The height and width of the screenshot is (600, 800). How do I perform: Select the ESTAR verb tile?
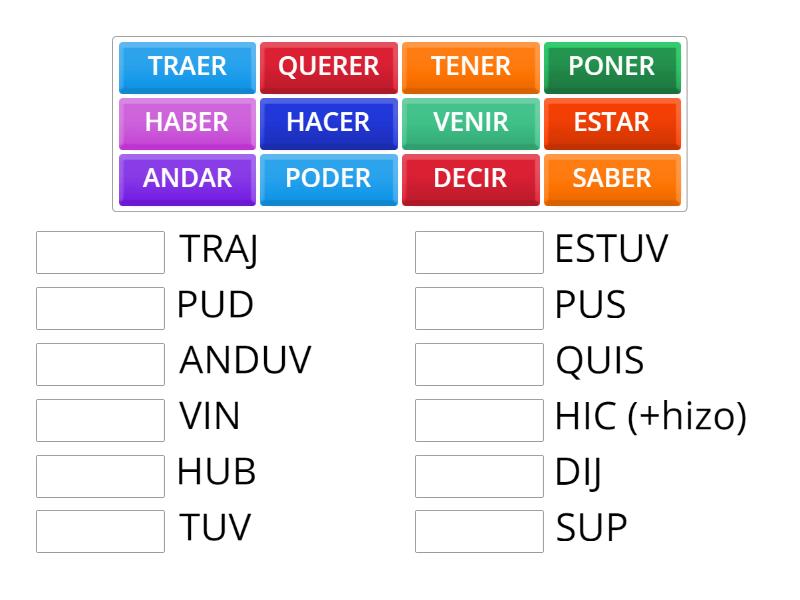pyautogui.click(x=612, y=122)
